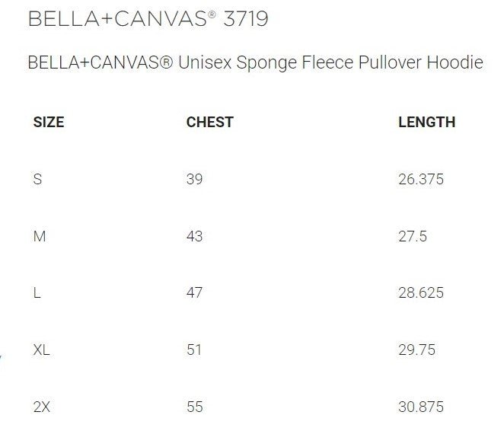This screenshot has width=504, height=431.
Task: Select chest value 39
Action: (194, 180)
